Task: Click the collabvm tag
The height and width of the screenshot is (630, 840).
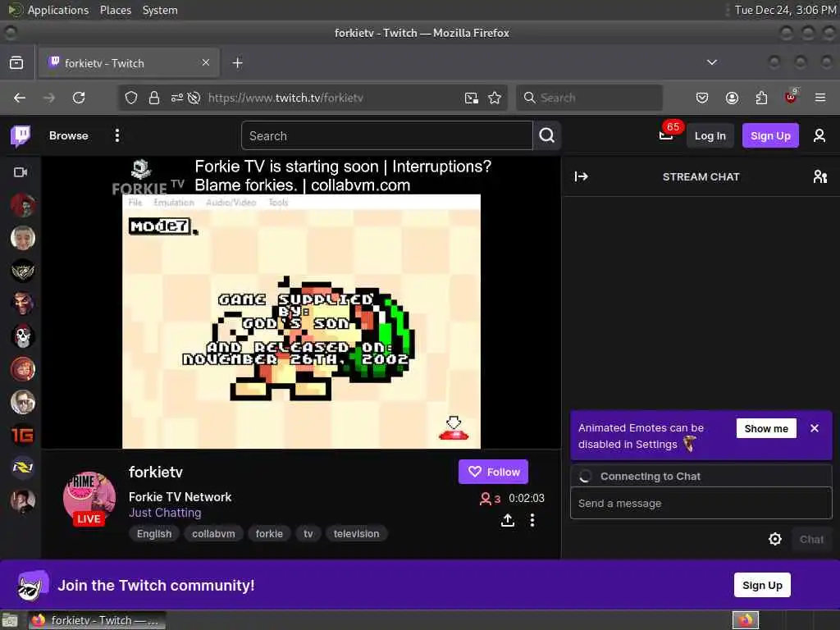Action: [x=213, y=533]
